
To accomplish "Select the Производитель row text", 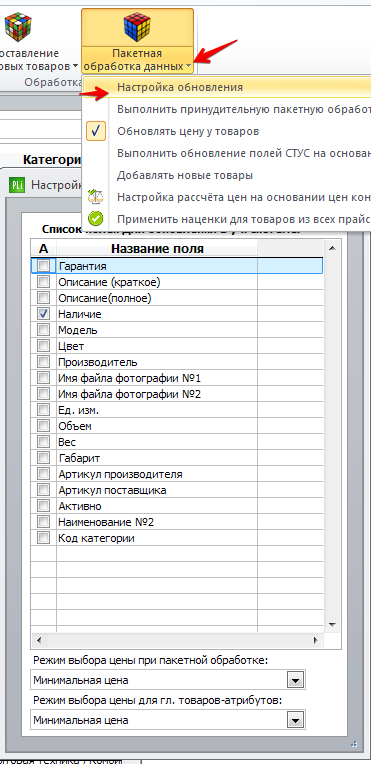I will click(98, 363).
